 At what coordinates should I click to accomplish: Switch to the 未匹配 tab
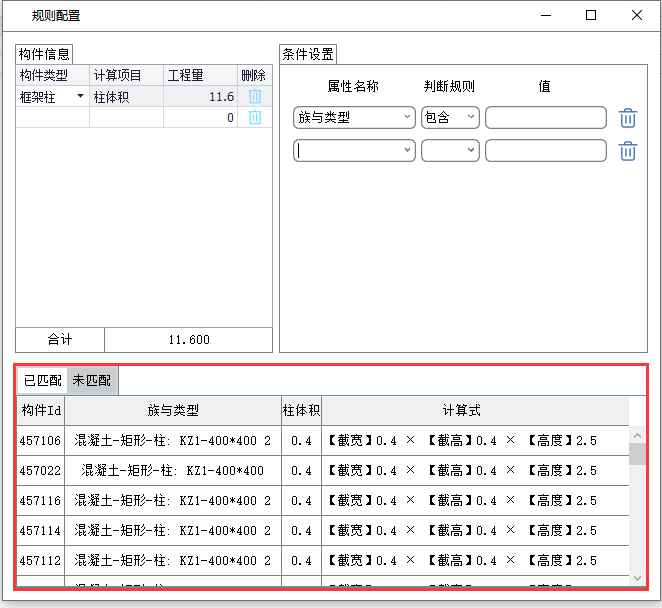point(92,380)
